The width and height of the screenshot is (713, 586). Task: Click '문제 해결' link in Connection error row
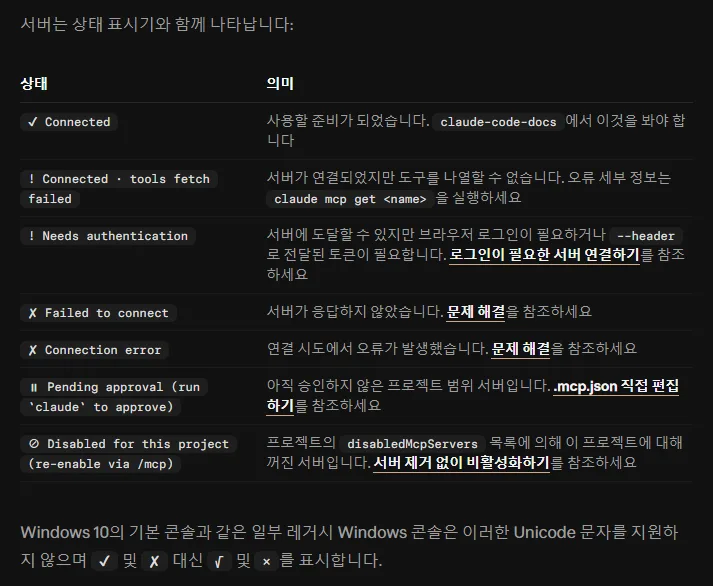(x=520, y=349)
